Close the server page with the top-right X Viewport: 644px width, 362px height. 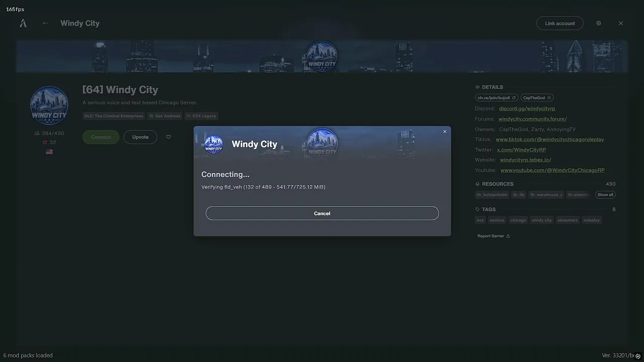pyautogui.click(x=621, y=23)
